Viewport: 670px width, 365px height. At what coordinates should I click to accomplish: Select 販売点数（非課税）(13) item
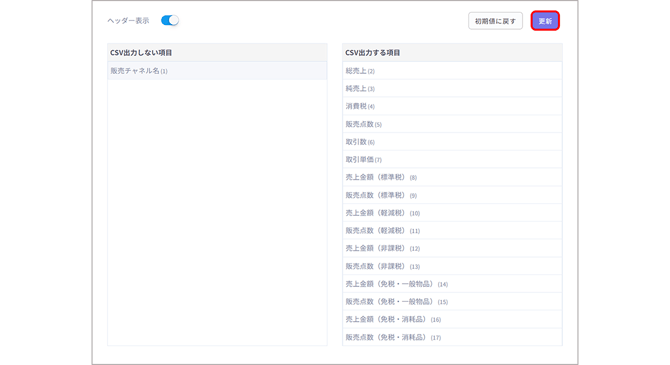coord(452,266)
